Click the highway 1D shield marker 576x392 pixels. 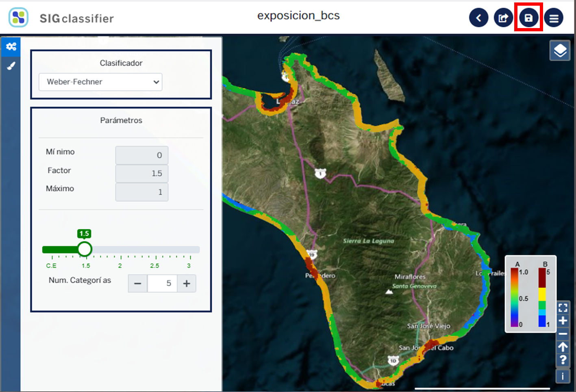pos(393,360)
